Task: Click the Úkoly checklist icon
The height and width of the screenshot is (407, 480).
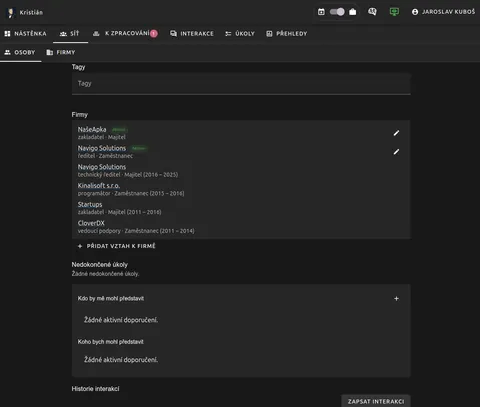Action: pos(228,34)
